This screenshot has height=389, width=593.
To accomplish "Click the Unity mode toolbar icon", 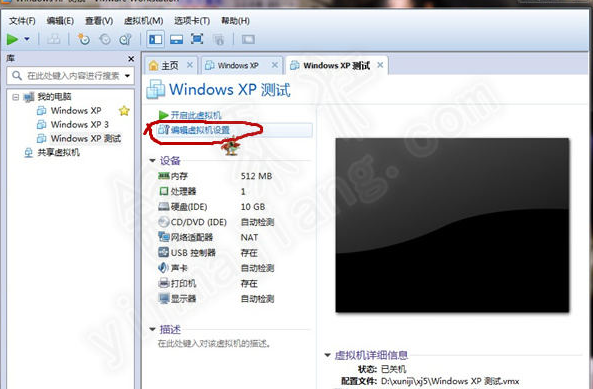I will 218,39.
